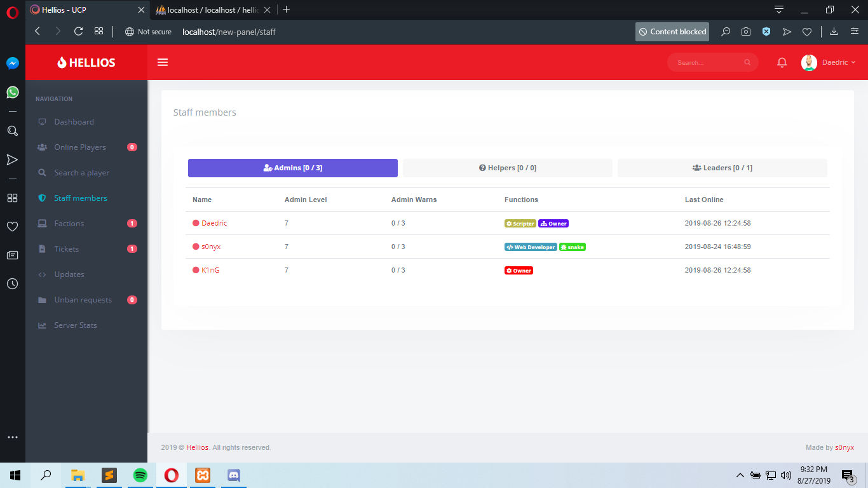Reload the current page
This screenshot has height=488, width=868.
[x=78, y=31]
